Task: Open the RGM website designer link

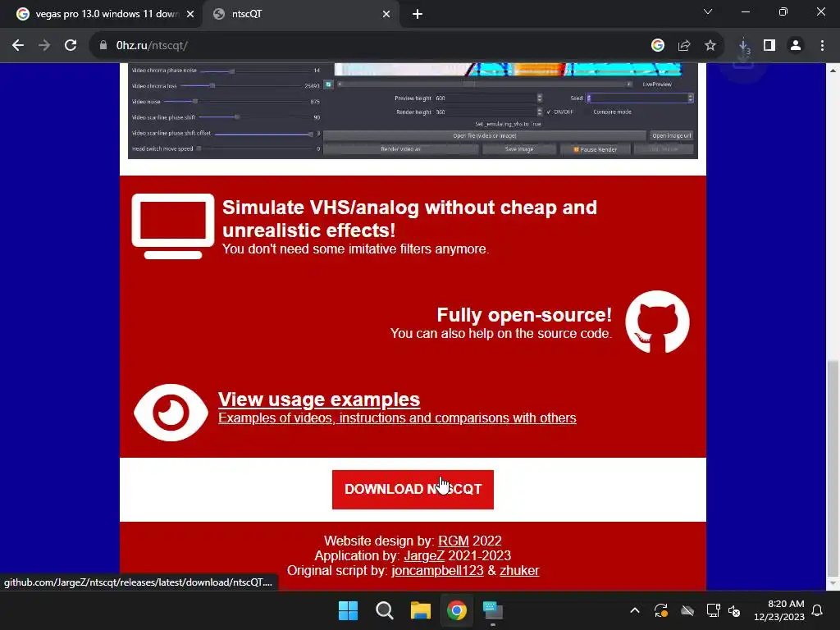Action: [x=453, y=541]
